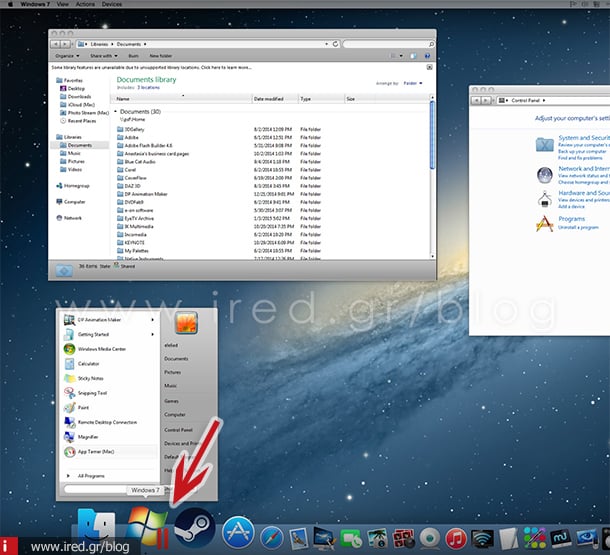
Task: Open the Actions menu in menu bar
Action: pyautogui.click(x=85, y=4)
